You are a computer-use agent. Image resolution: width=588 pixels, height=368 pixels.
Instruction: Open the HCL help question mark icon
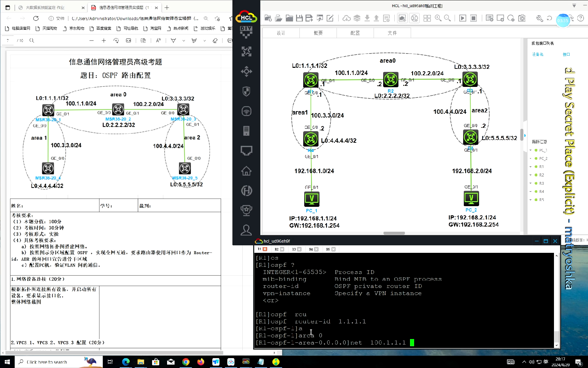(x=581, y=18)
